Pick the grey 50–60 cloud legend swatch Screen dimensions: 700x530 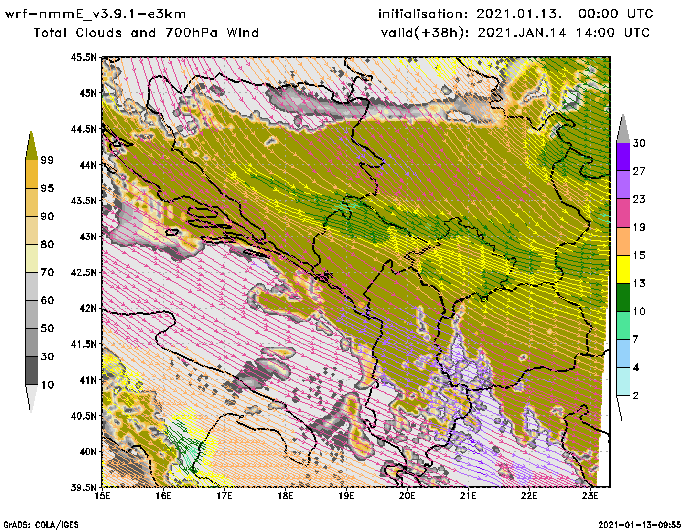(32, 314)
